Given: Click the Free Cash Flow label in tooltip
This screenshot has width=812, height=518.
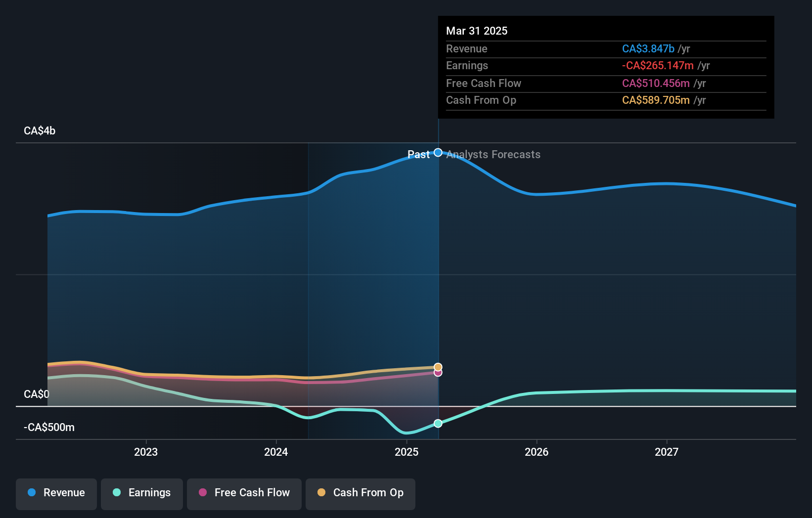Looking at the screenshot, I should point(483,83).
